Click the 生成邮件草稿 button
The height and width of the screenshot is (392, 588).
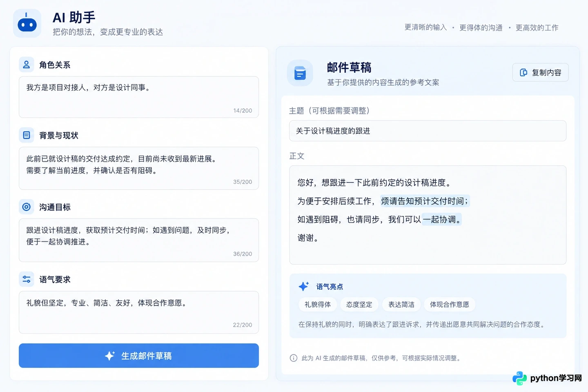[139, 356]
